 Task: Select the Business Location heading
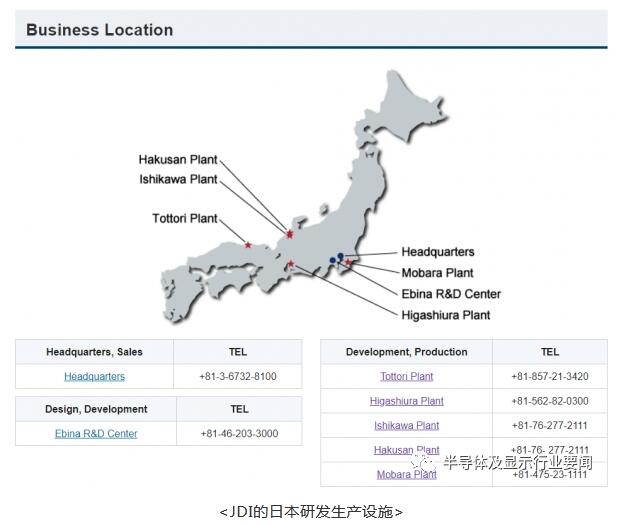click(100, 30)
